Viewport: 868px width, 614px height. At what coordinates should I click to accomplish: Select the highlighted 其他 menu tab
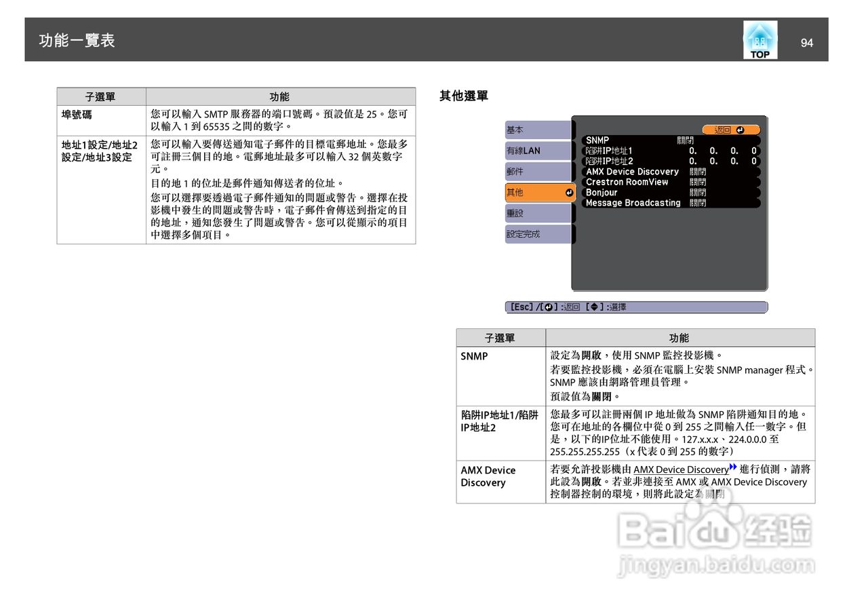pyautogui.click(x=540, y=193)
